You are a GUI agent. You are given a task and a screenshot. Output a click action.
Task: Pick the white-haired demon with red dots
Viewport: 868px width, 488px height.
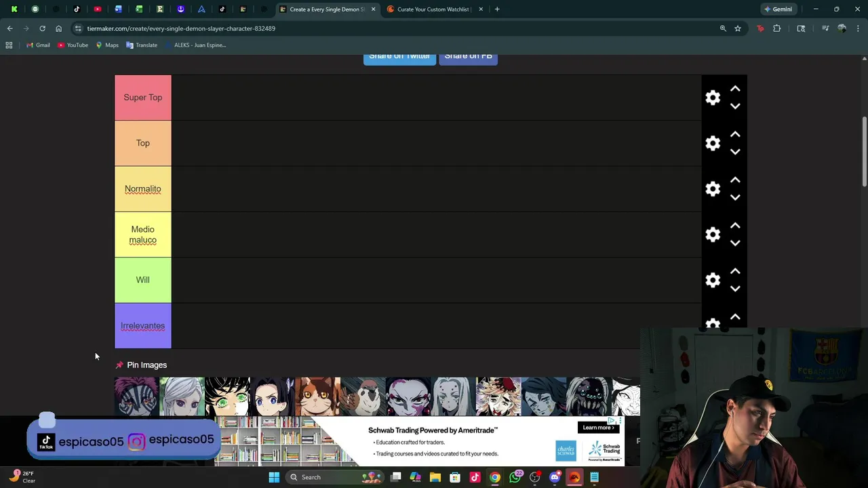click(453, 396)
